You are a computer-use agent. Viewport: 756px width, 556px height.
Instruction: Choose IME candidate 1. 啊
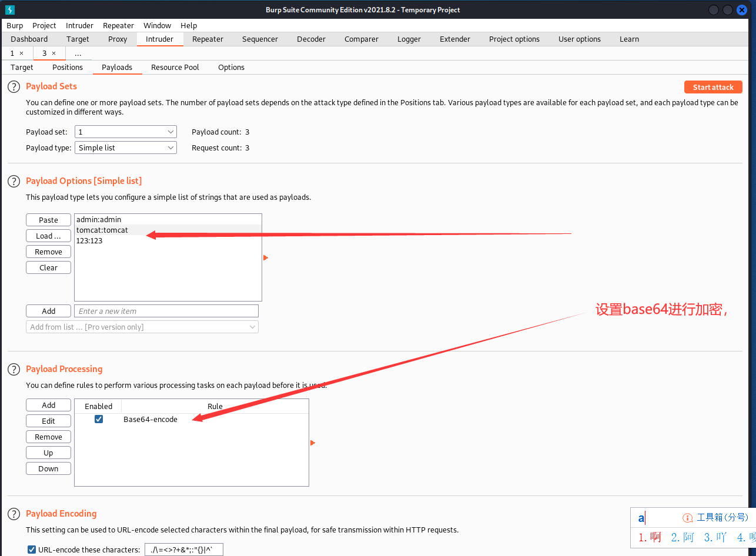pos(650,537)
